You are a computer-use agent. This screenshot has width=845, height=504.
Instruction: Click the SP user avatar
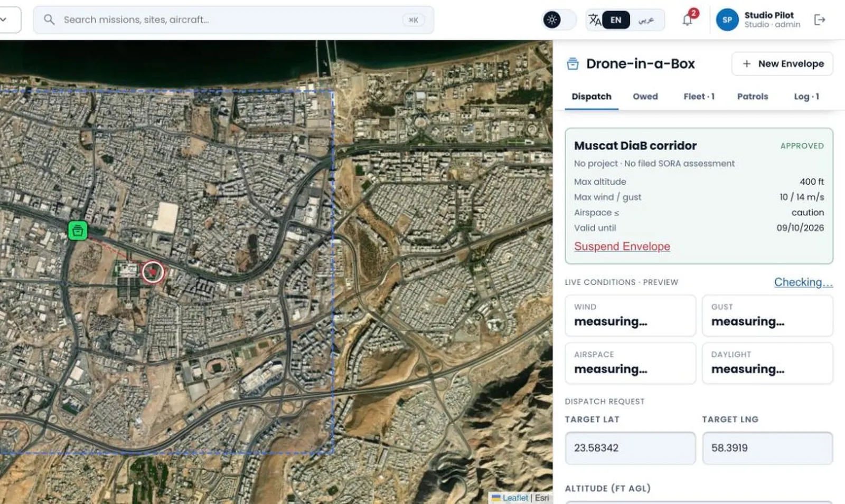(727, 20)
